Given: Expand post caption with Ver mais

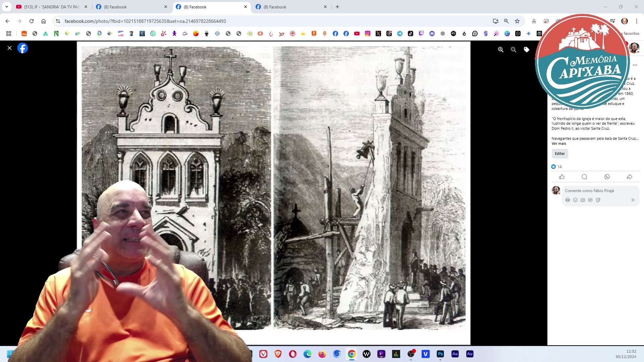Looking at the screenshot, I should tap(559, 143).
